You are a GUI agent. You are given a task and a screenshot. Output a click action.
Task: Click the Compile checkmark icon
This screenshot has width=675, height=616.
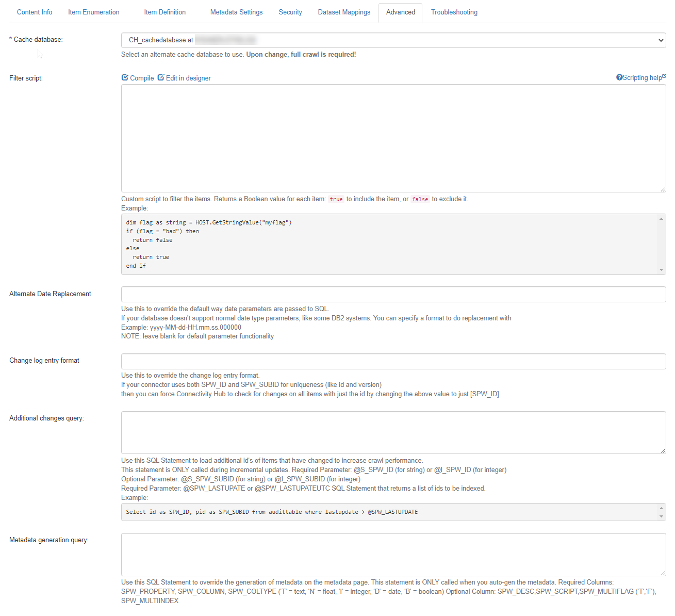point(125,78)
